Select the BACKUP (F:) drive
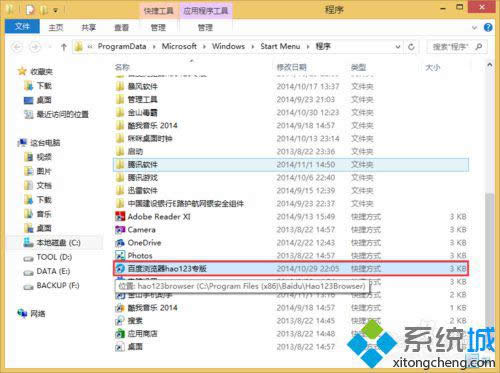500x373 pixels. (57, 286)
